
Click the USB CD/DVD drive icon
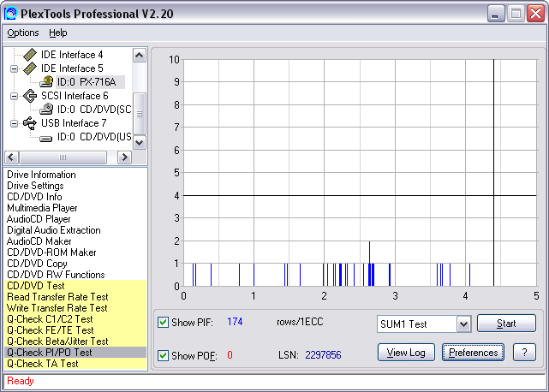point(46,139)
